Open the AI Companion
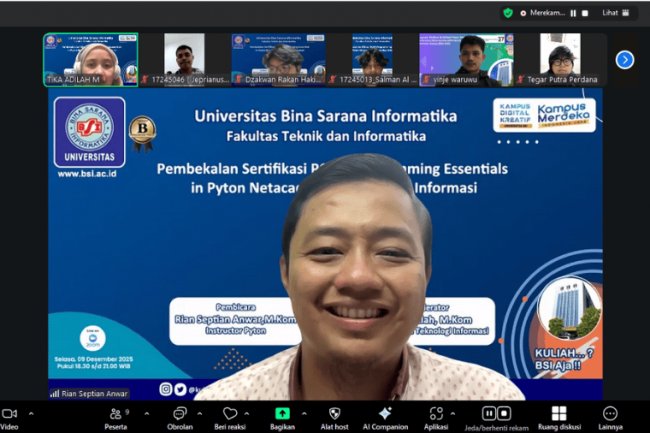The width and height of the screenshot is (650, 433). pos(385,418)
